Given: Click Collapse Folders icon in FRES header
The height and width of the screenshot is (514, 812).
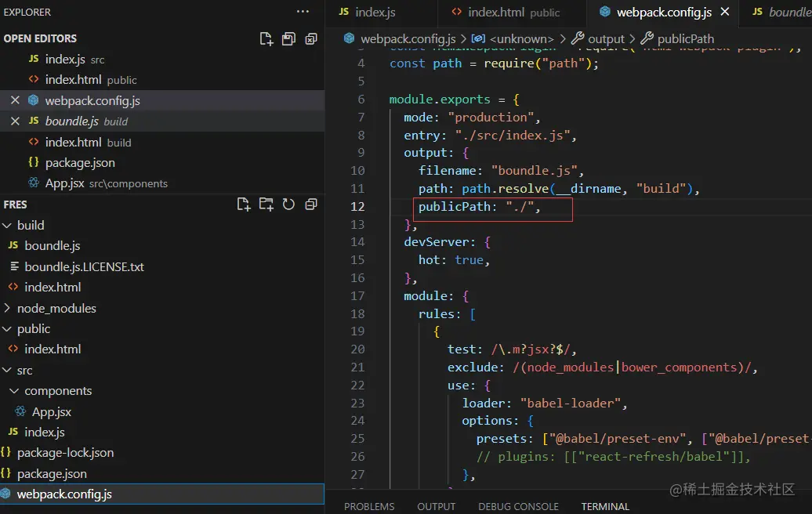Looking at the screenshot, I should (x=311, y=205).
